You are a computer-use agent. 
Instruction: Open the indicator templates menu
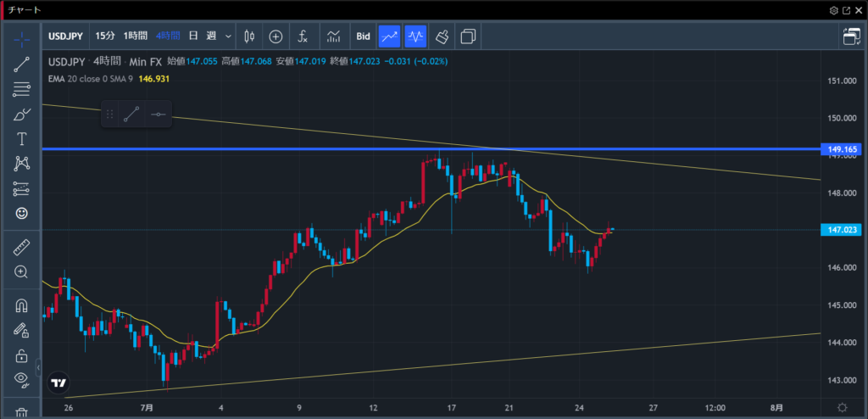point(333,36)
